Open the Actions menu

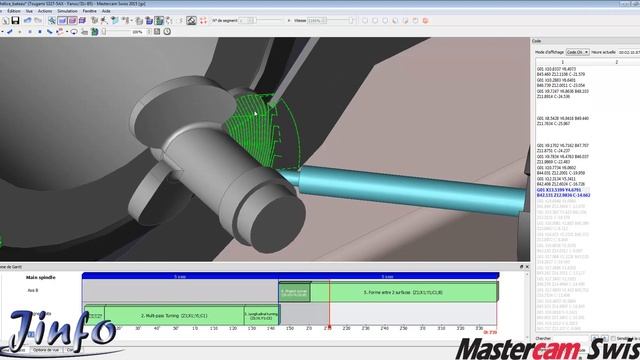[x=45, y=11]
